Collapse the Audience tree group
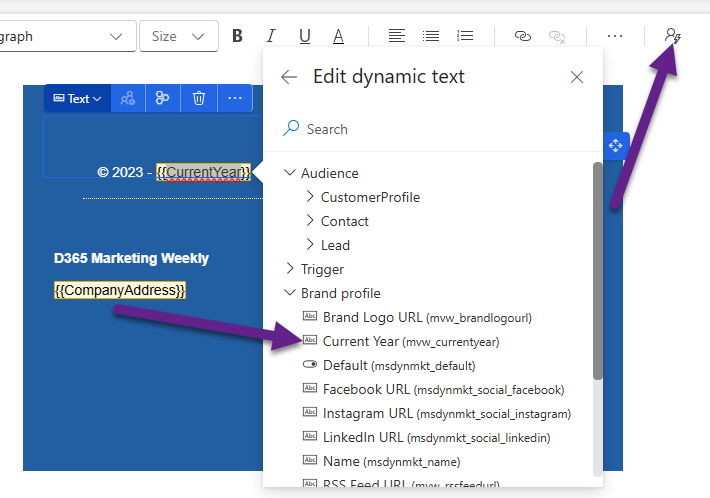 point(290,173)
